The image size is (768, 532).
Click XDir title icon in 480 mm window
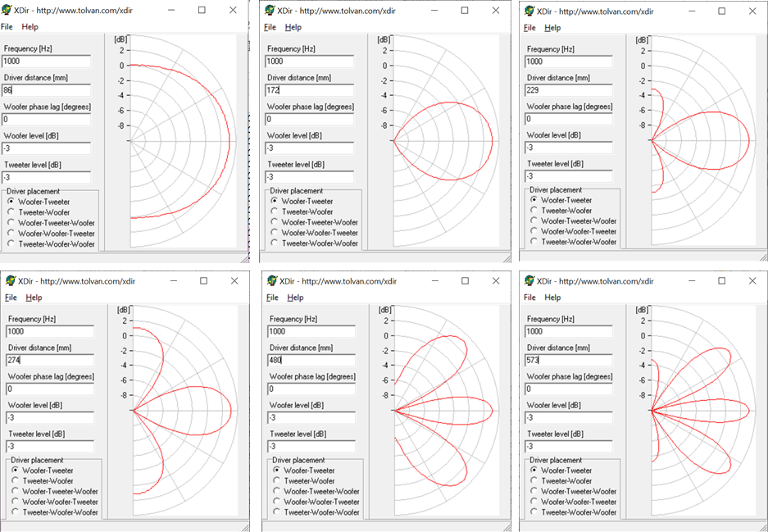[x=272, y=280]
